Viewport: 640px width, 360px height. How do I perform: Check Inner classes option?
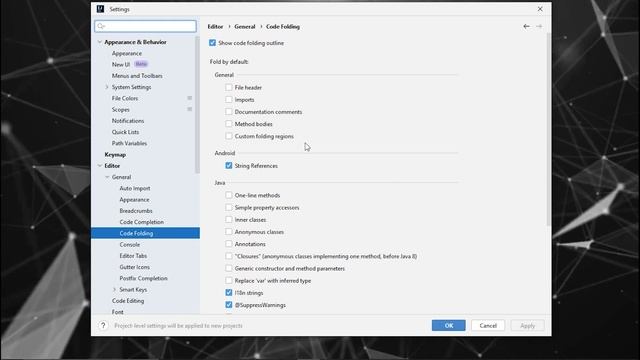(x=229, y=219)
